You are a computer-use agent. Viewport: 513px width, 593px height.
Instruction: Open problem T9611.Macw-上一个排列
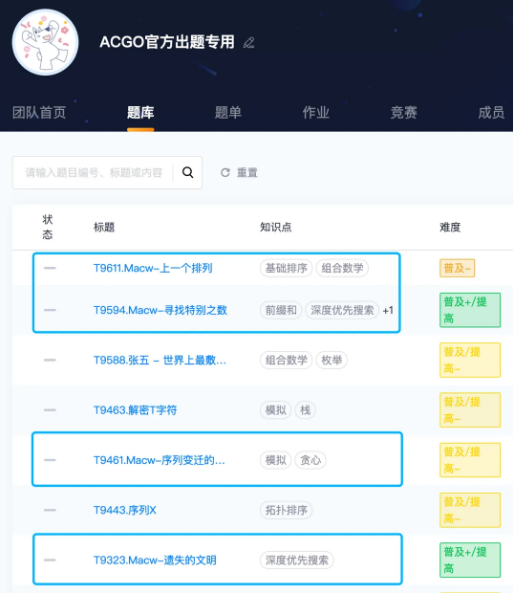tap(153, 268)
